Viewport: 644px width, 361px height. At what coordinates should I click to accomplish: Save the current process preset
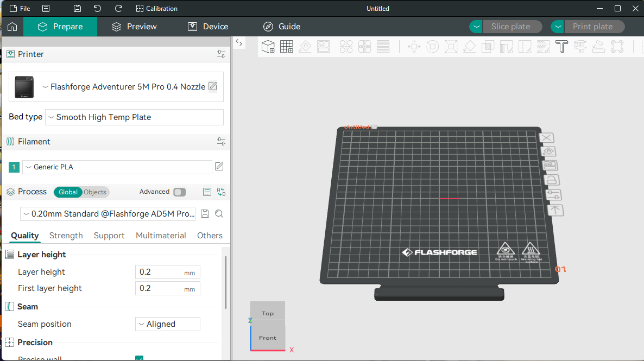[205, 213]
